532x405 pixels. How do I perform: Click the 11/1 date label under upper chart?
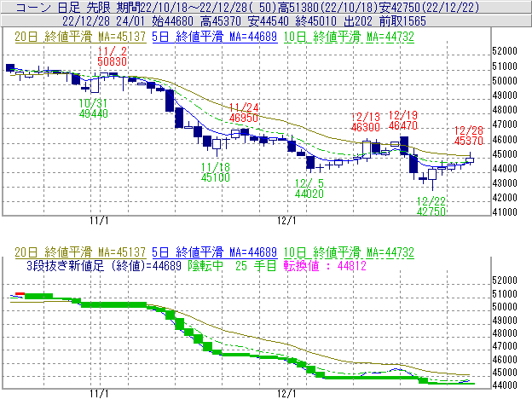[99, 221]
